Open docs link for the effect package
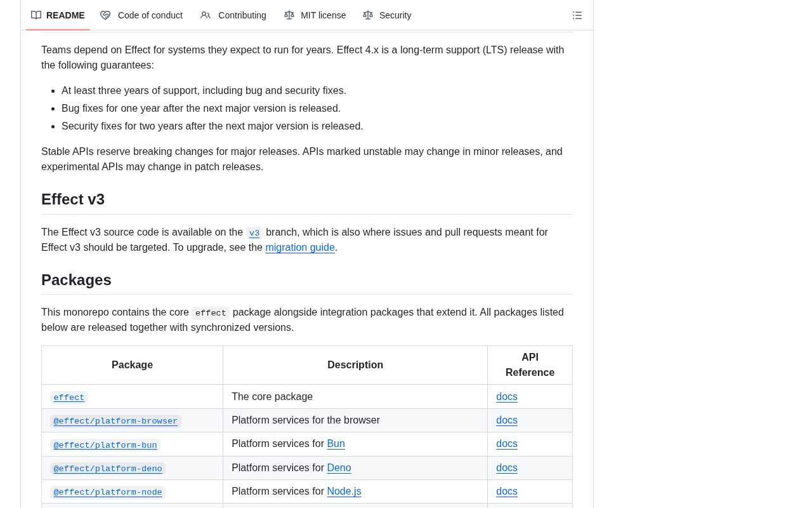Screen dimensions: 812x508 tap(507, 397)
